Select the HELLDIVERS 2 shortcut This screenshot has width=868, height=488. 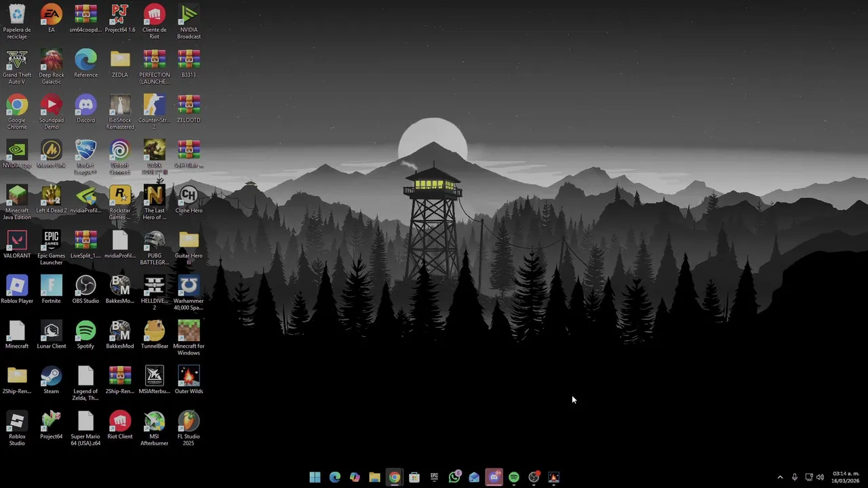[x=155, y=293]
